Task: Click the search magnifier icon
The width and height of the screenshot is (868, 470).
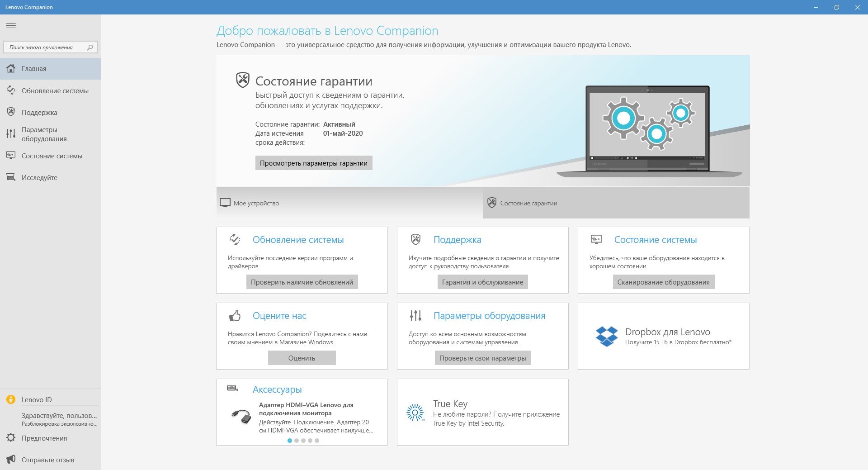Action: (90, 47)
